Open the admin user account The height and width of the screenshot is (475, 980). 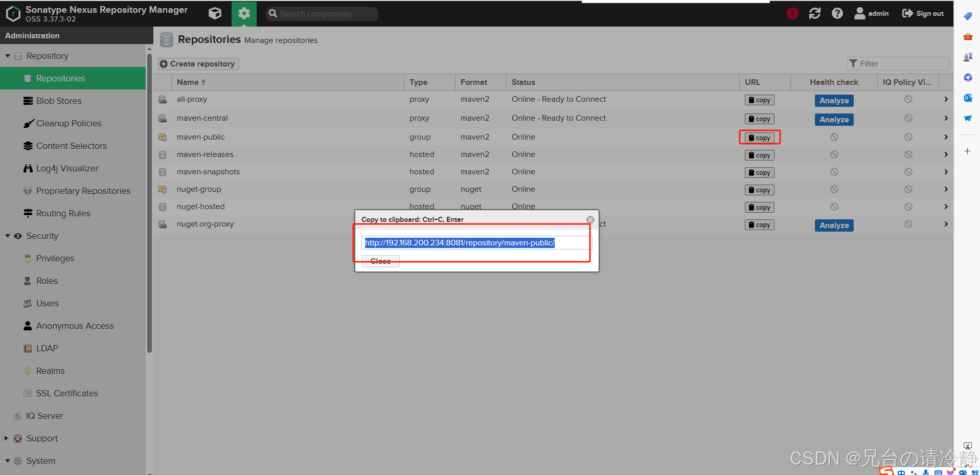click(x=872, y=13)
